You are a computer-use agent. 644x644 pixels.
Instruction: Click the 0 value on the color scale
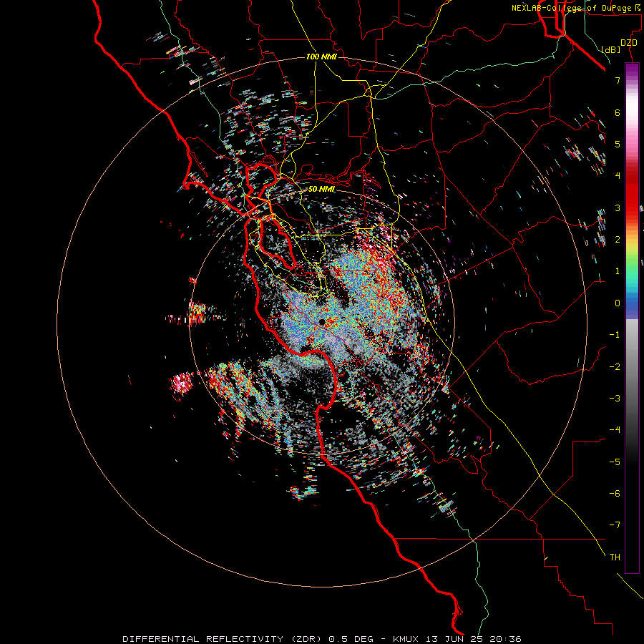(618, 303)
